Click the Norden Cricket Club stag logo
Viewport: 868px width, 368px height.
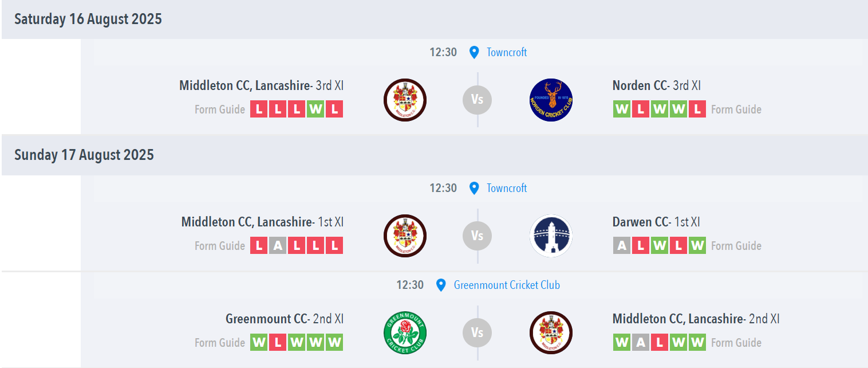[551, 100]
